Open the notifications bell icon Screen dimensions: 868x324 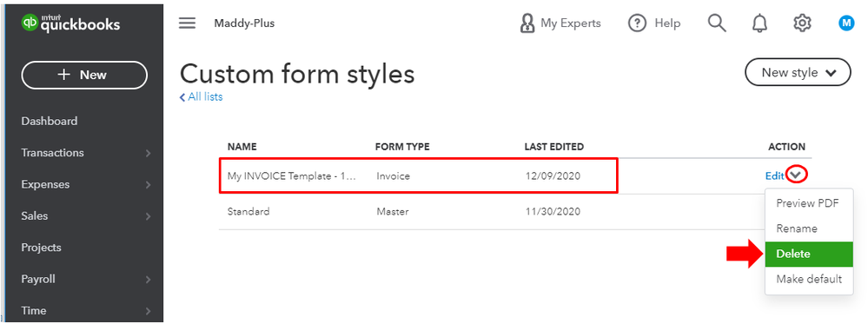759,23
